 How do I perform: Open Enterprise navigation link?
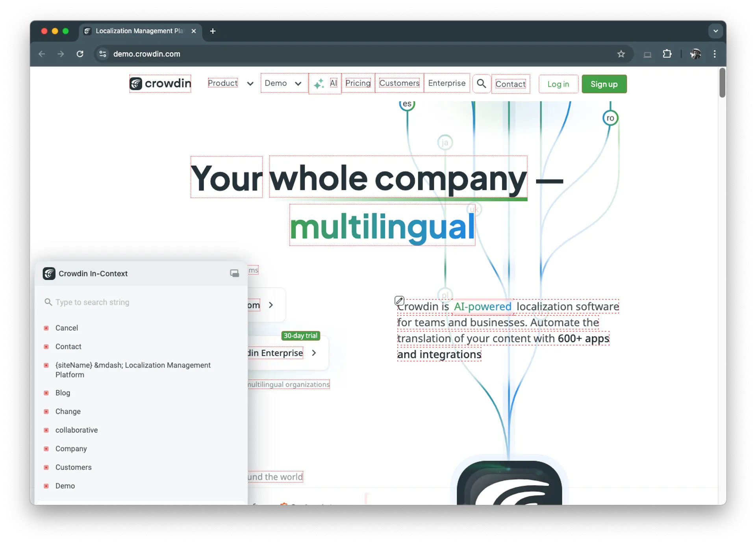tap(447, 83)
